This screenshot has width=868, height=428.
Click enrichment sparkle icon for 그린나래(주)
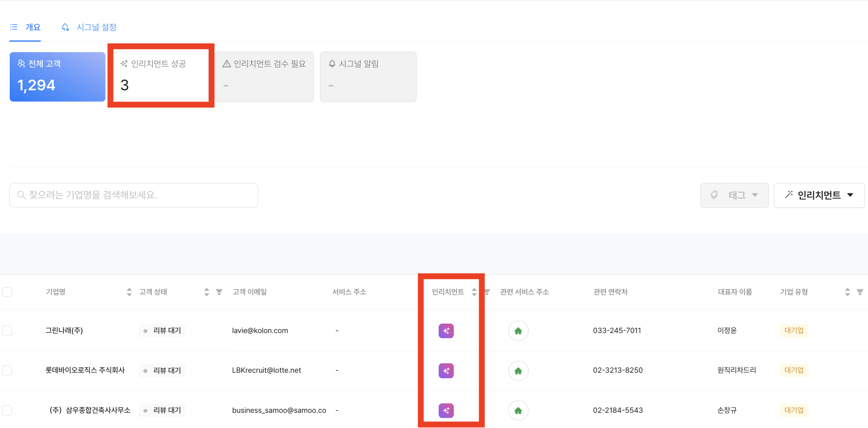point(446,331)
